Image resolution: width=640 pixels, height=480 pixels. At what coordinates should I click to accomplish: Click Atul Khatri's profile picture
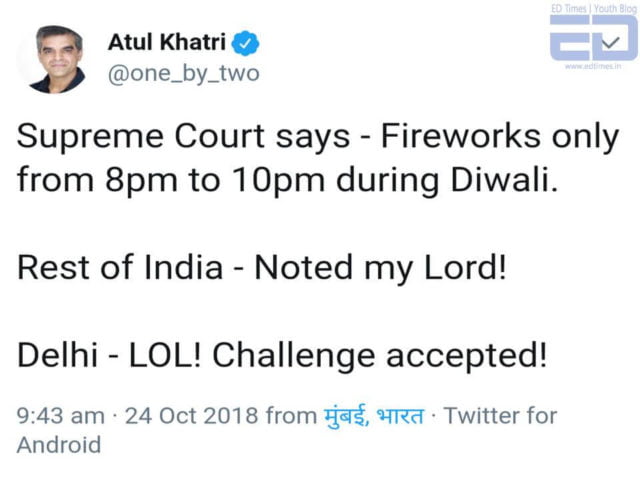click(57, 59)
